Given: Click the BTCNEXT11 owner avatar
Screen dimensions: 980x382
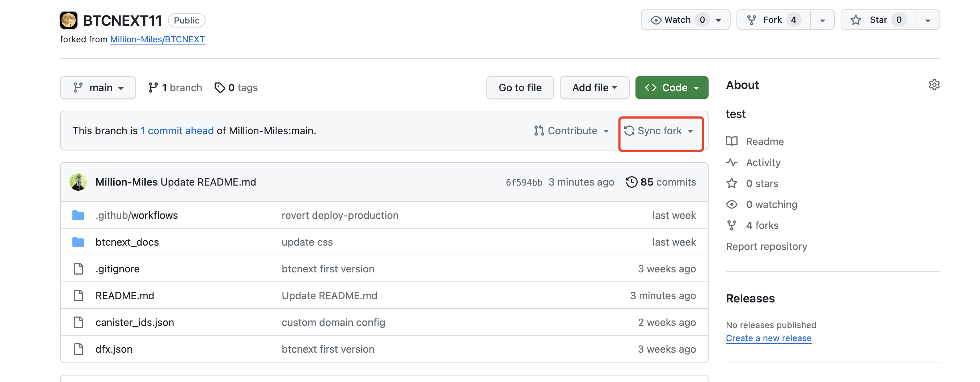Looking at the screenshot, I should point(69,20).
